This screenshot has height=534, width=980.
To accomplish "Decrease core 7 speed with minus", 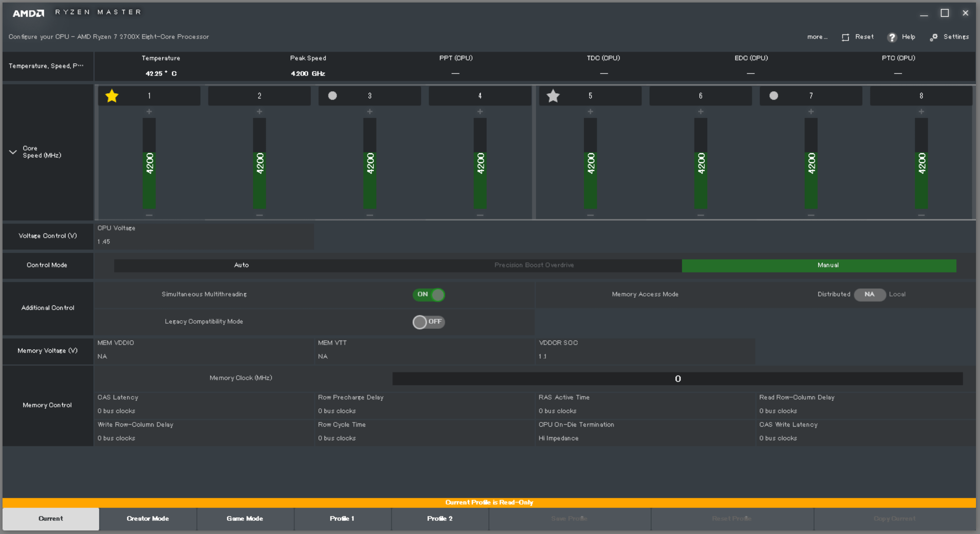I will click(811, 215).
